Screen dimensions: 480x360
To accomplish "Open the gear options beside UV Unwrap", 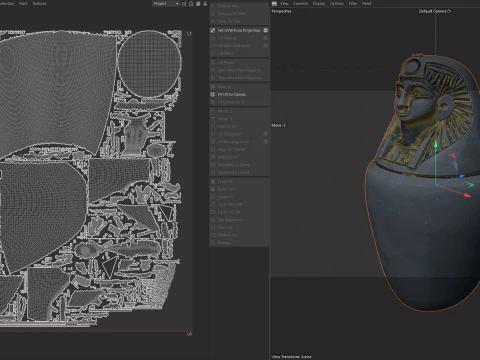I will tap(266, 38).
